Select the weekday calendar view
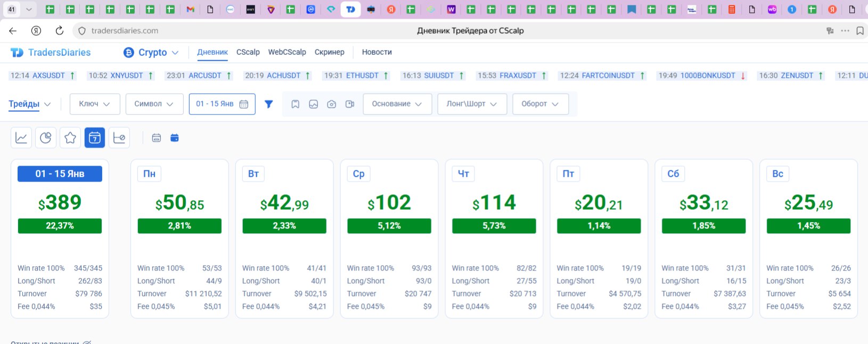This screenshot has height=344, width=868. (x=95, y=138)
